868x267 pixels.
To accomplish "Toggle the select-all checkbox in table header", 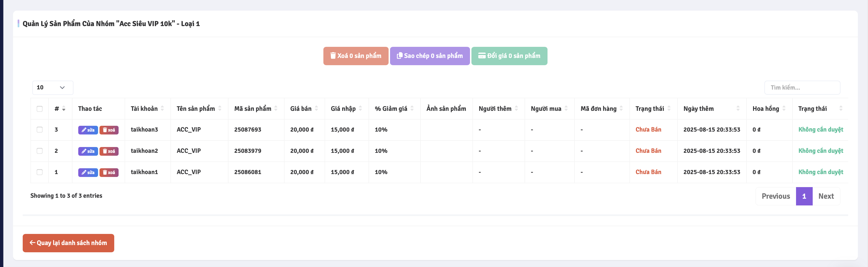I will click(x=39, y=109).
